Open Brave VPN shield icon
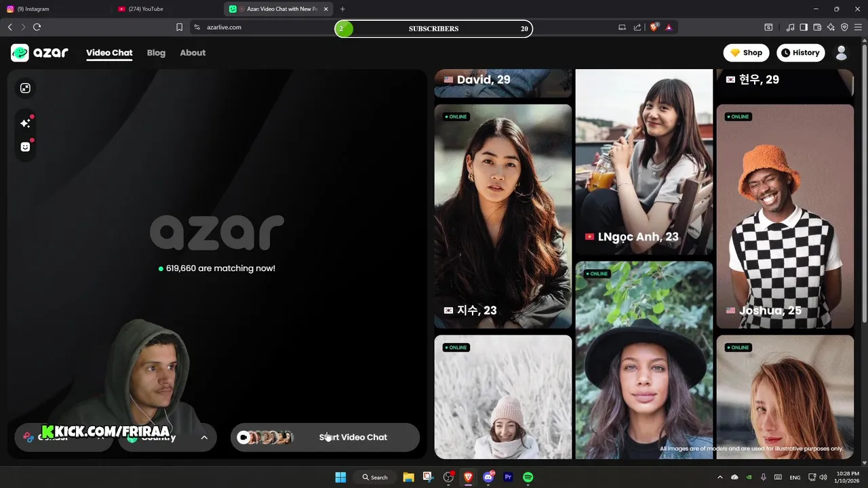The height and width of the screenshot is (488, 868). coord(844,27)
